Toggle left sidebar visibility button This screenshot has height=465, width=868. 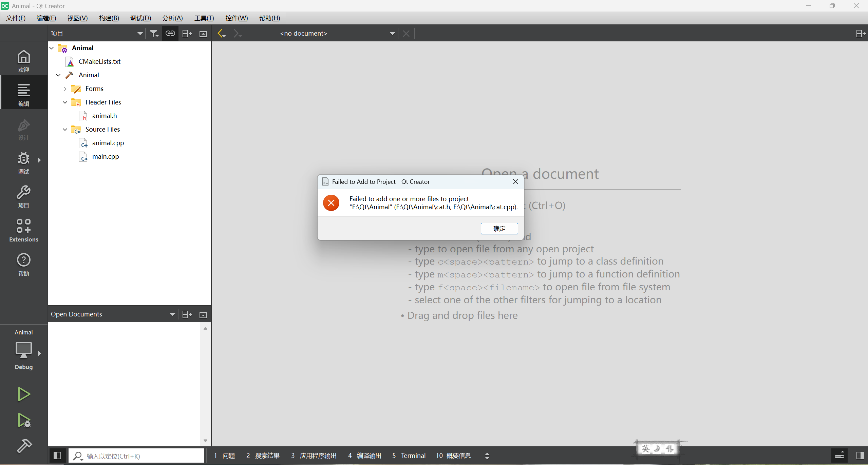pos(57,456)
